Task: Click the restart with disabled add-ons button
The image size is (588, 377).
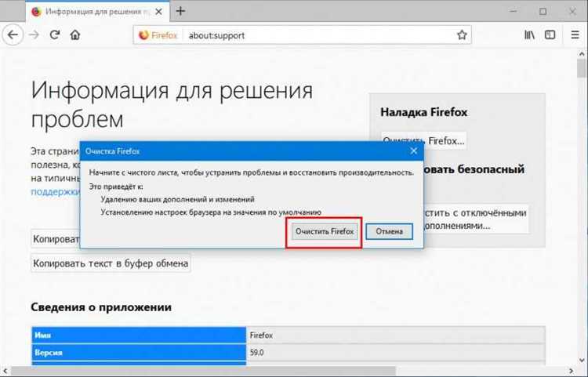Action: (x=476, y=219)
